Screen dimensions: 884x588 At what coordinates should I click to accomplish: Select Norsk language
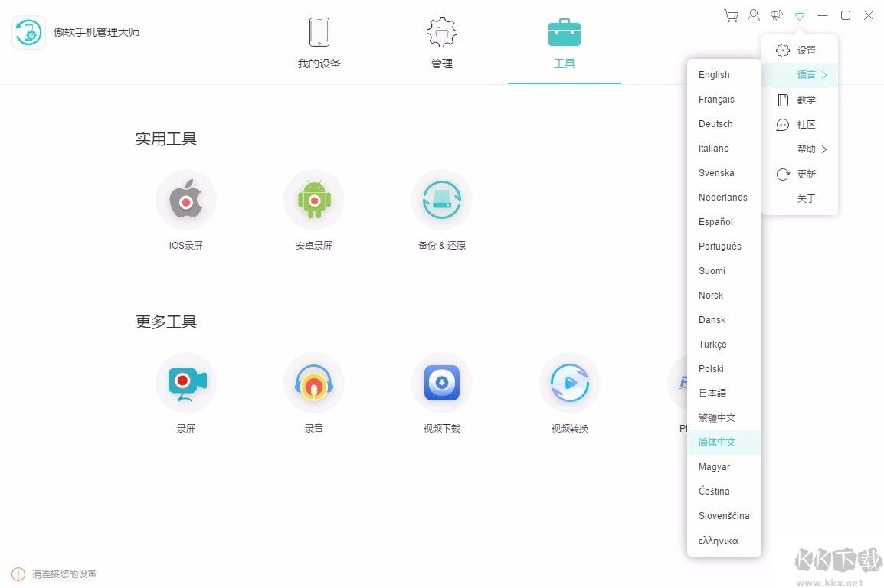point(724,295)
